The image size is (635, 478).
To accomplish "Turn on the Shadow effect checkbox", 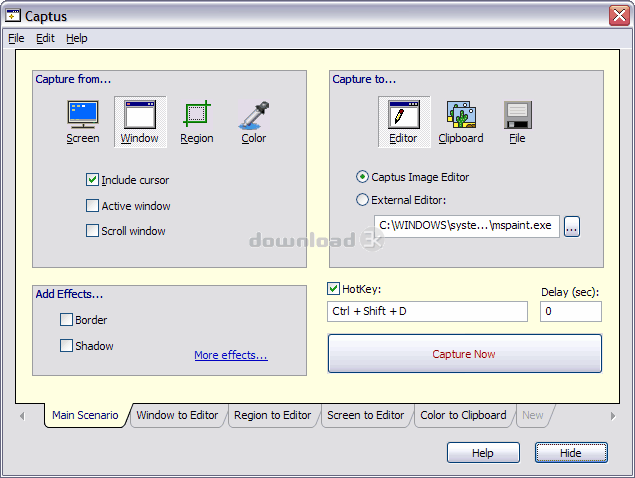I will (66, 346).
